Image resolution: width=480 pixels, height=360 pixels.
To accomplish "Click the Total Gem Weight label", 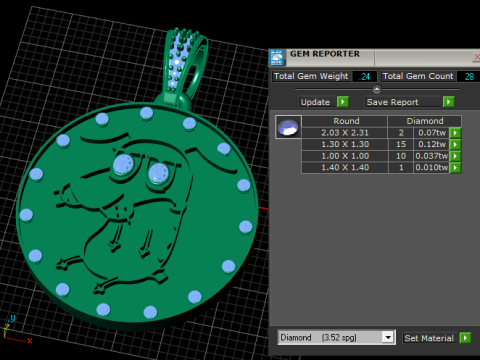I will click(x=311, y=76).
